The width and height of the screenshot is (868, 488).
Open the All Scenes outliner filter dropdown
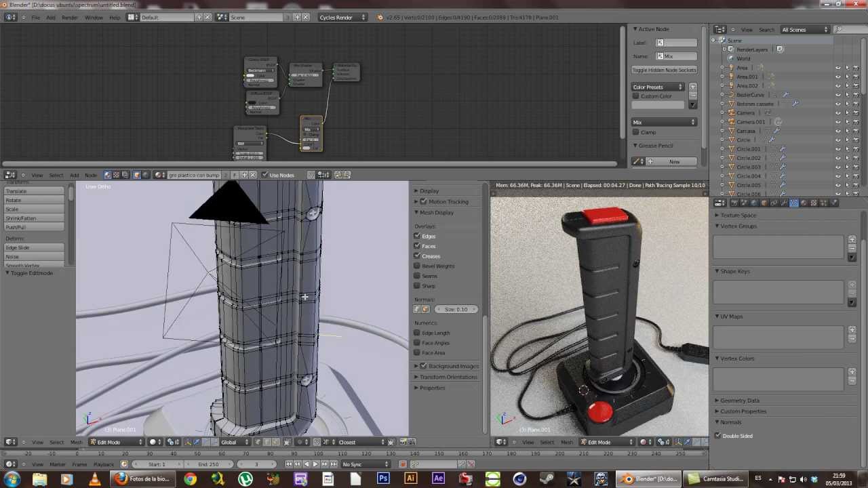[805, 30]
